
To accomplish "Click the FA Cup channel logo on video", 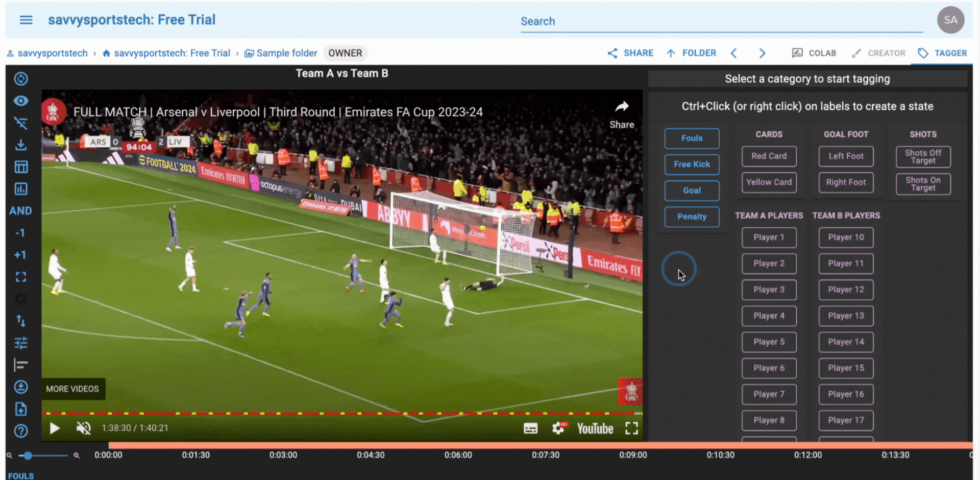I will [53, 112].
